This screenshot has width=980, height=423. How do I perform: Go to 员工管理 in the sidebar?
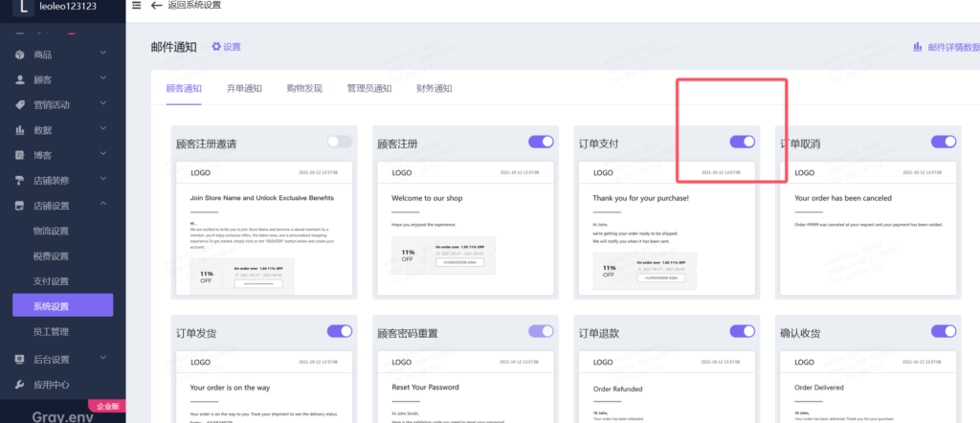51,331
